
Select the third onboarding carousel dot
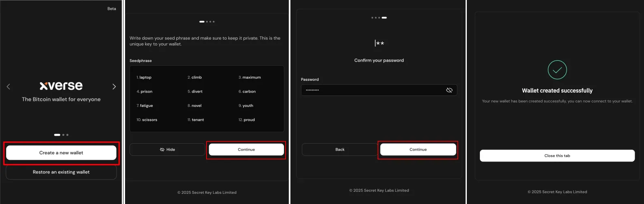point(68,135)
